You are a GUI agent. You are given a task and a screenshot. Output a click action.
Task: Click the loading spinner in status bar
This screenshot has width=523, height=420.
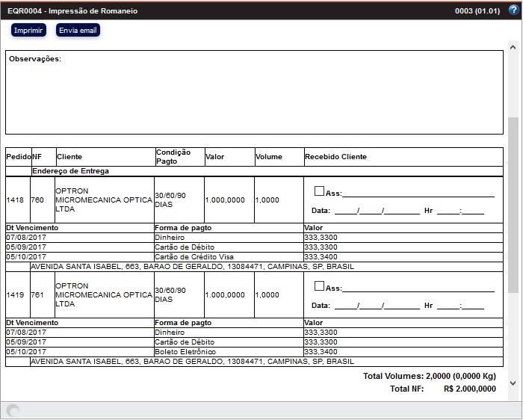(x=13, y=410)
